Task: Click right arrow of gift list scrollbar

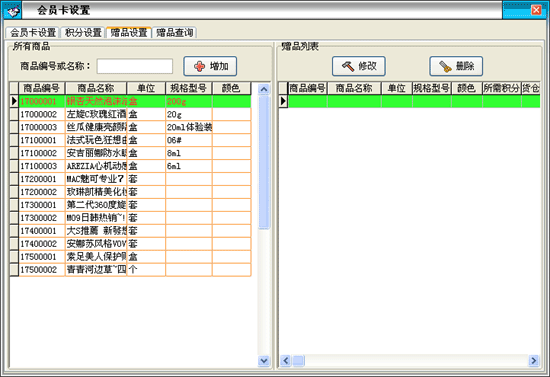Action: [534, 360]
